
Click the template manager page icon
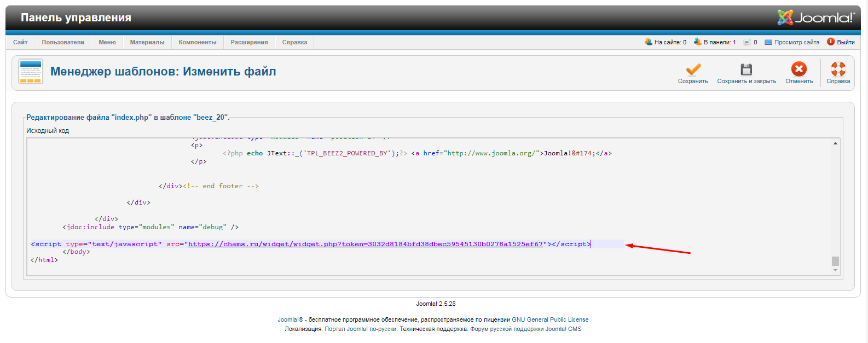[x=31, y=72]
